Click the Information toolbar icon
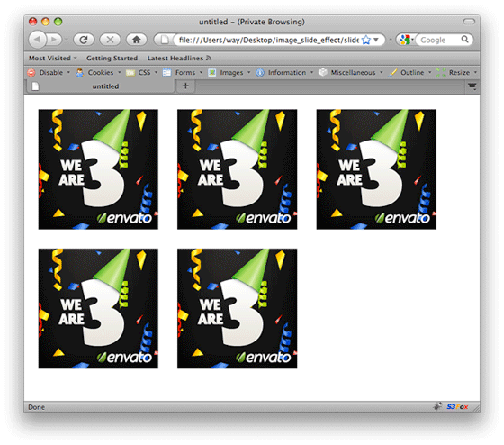Image resolution: width=504 pixels, height=445 pixels. [260, 73]
